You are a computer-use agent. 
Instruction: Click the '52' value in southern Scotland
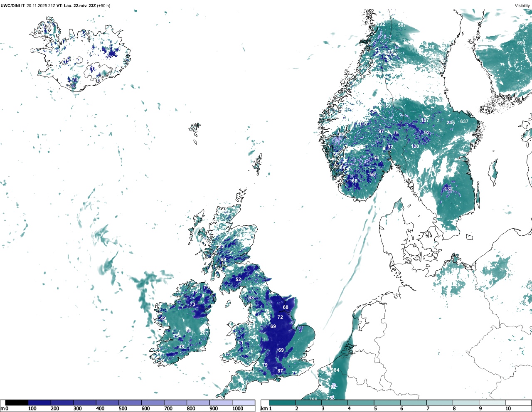coord(238,279)
